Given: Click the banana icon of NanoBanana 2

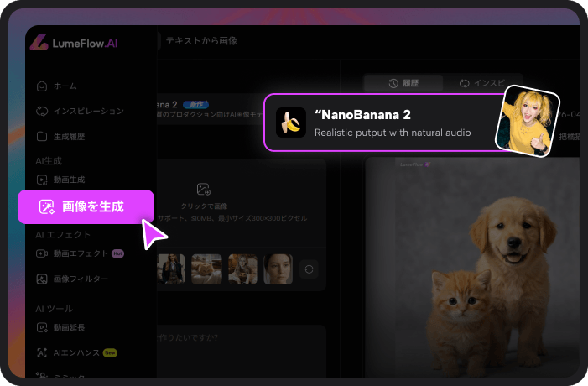Looking at the screenshot, I should pos(291,123).
